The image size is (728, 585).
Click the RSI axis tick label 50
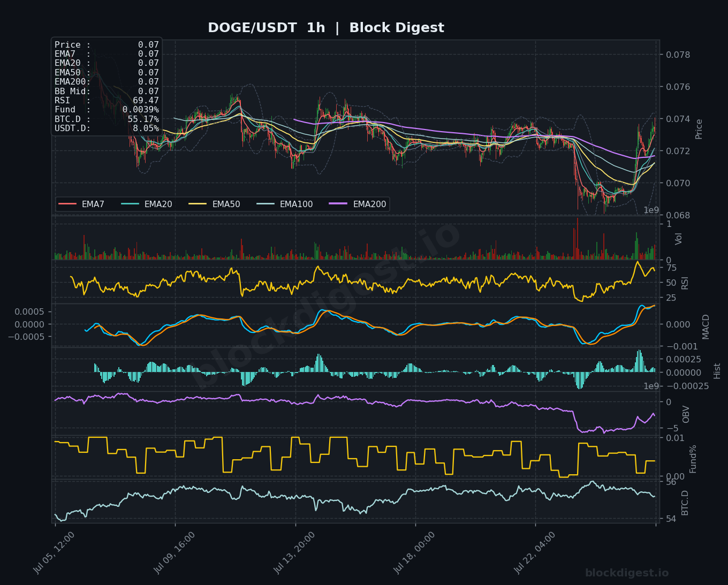671,283
